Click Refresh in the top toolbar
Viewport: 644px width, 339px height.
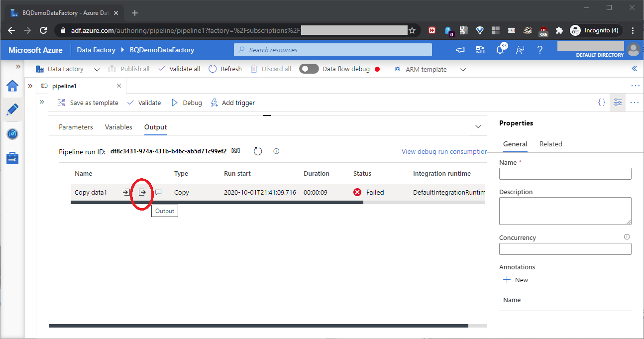(x=225, y=69)
